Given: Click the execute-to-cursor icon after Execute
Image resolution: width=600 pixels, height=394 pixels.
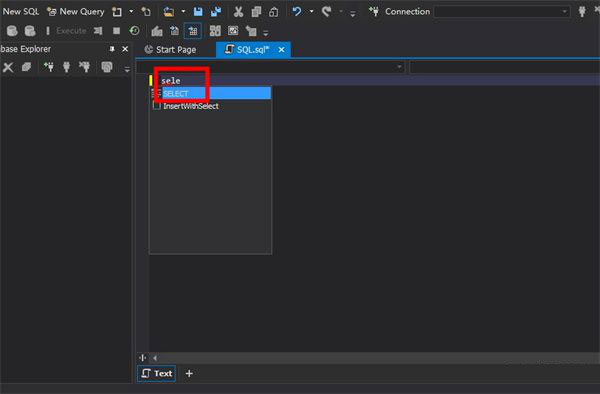Looking at the screenshot, I should click(98, 31).
